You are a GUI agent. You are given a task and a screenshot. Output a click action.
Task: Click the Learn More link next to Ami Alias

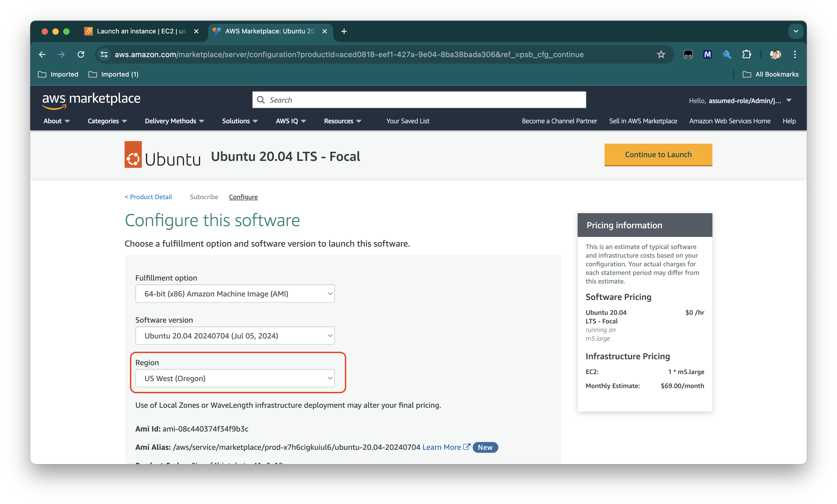(x=441, y=447)
